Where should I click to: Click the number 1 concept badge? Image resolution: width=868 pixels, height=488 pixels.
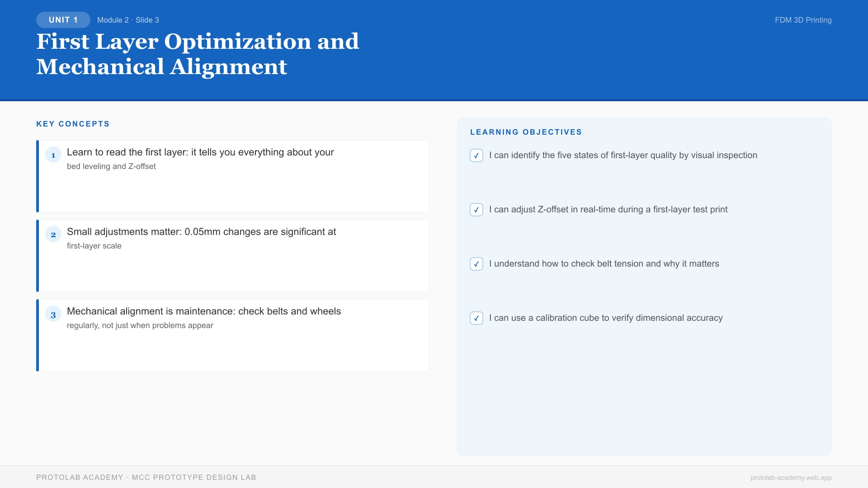53,155
